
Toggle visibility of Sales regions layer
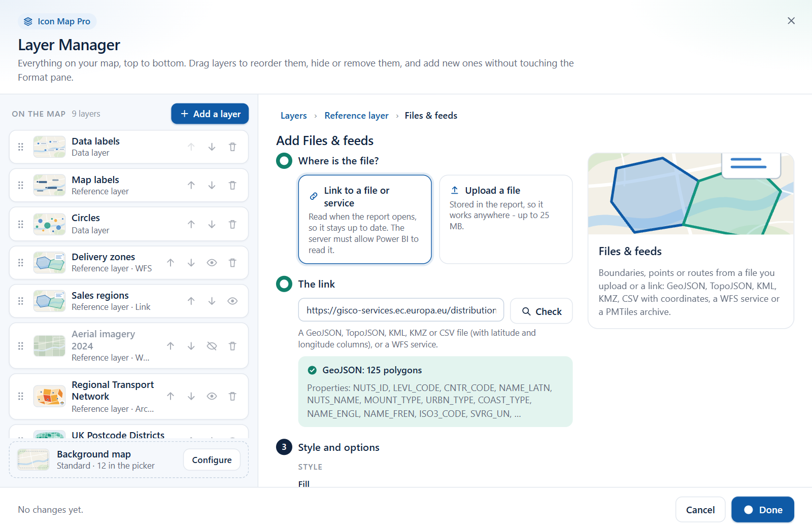(x=232, y=301)
